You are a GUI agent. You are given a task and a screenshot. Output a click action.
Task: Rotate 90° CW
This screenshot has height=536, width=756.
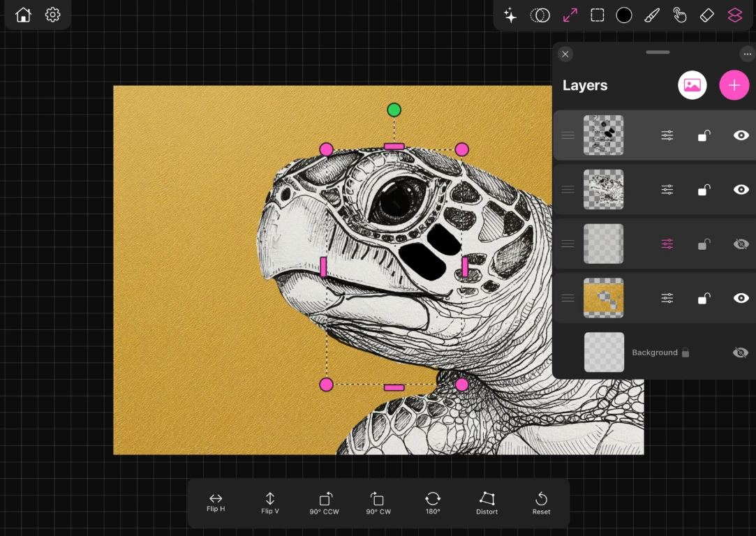[x=378, y=502]
